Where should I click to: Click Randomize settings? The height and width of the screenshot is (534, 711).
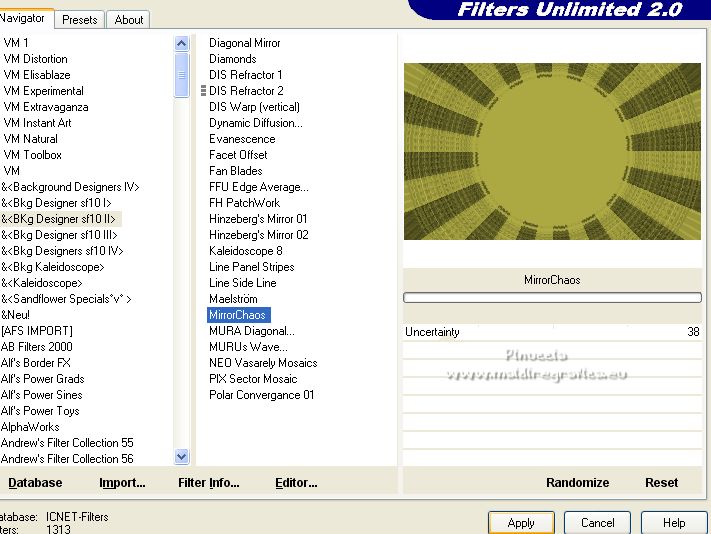(x=578, y=482)
